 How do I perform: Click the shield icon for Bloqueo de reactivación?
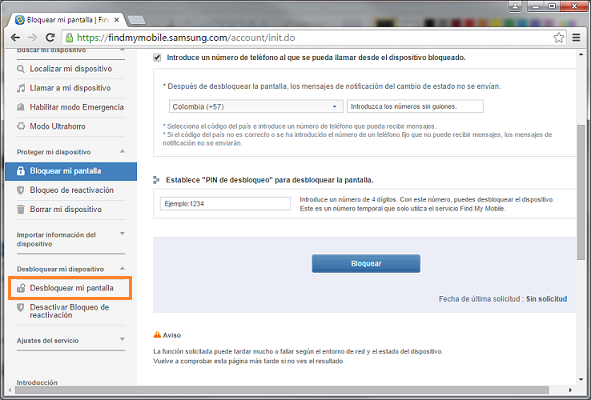(x=21, y=190)
